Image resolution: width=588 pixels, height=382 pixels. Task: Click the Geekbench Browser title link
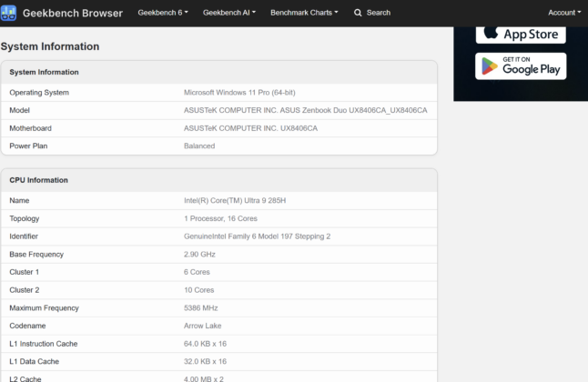coord(73,13)
